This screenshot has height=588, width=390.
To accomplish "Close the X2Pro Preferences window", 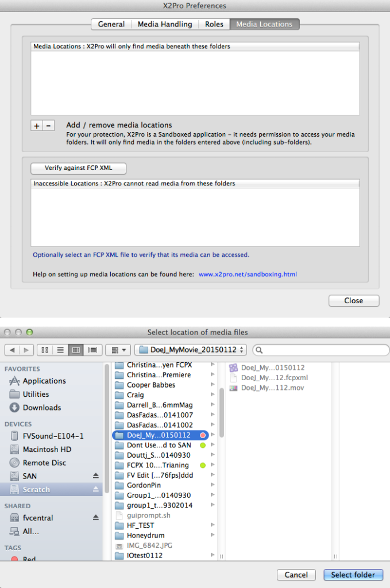I will point(354,301).
